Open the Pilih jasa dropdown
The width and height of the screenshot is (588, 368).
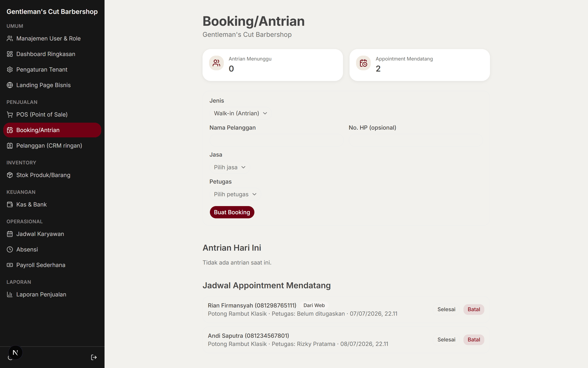pyautogui.click(x=230, y=167)
